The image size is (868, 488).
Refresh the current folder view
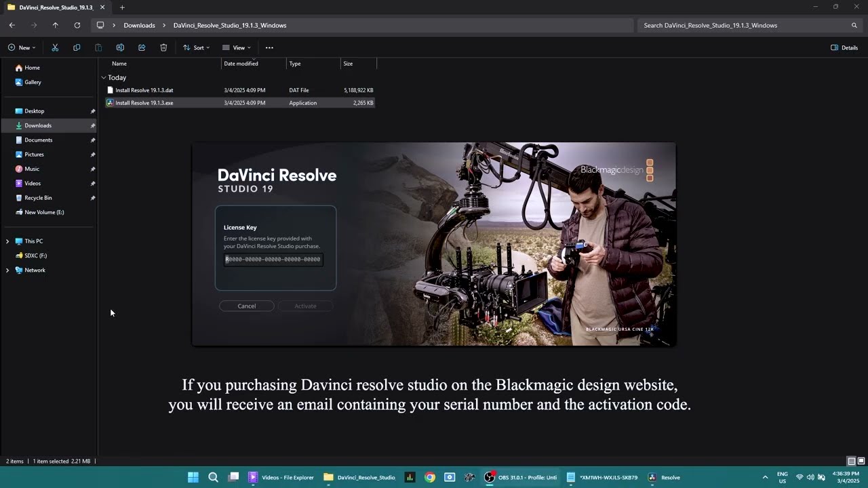coord(77,25)
